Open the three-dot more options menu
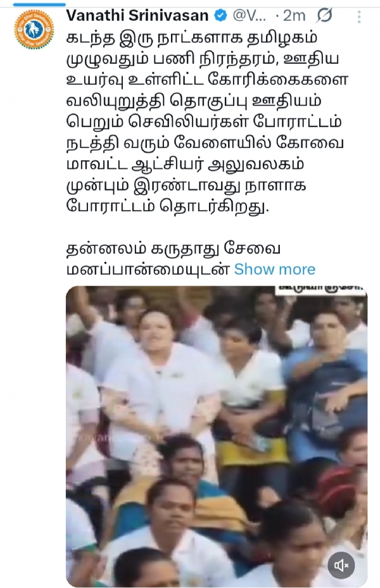 click(359, 17)
